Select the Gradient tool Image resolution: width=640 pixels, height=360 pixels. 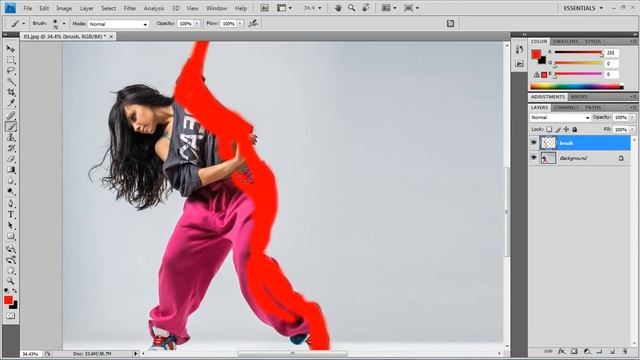coord(11,170)
